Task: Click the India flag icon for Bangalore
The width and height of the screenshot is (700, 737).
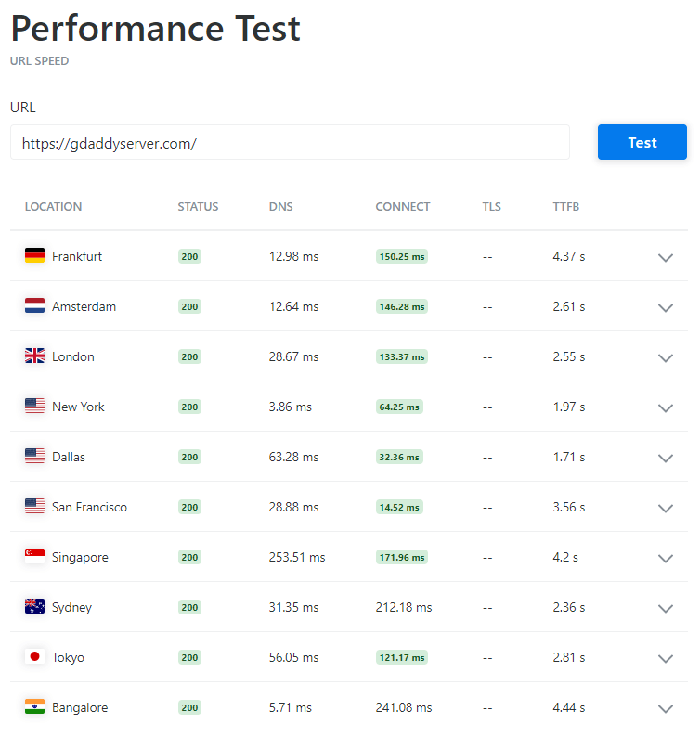Action: (34, 707)
